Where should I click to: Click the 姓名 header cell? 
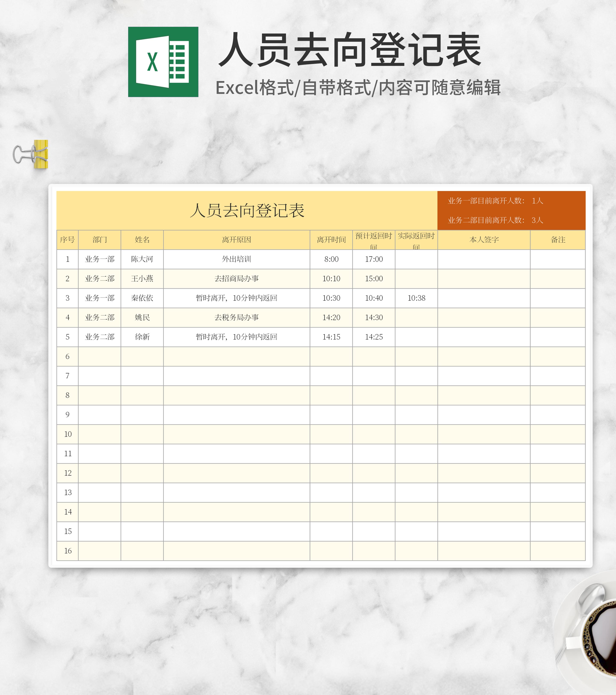pyautogui.click(x=142, y=240)
